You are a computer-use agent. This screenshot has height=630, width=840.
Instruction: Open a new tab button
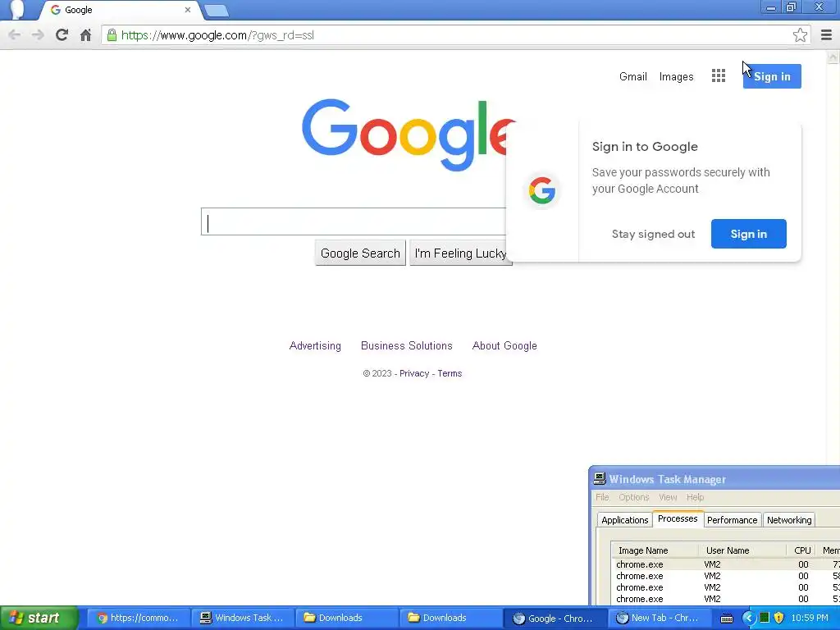[x=217, y=10]
